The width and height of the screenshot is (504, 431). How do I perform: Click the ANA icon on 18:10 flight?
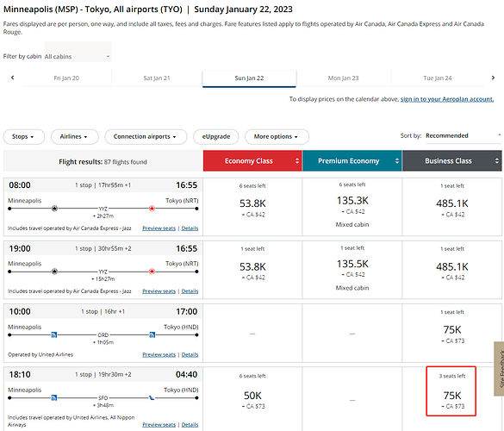pos(152,398)
